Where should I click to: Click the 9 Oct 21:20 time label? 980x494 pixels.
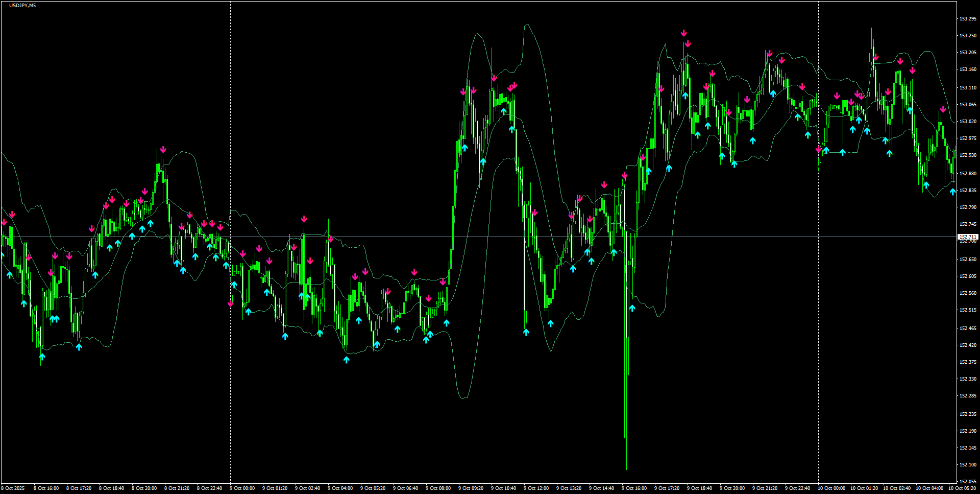click(x=765, y=488)
